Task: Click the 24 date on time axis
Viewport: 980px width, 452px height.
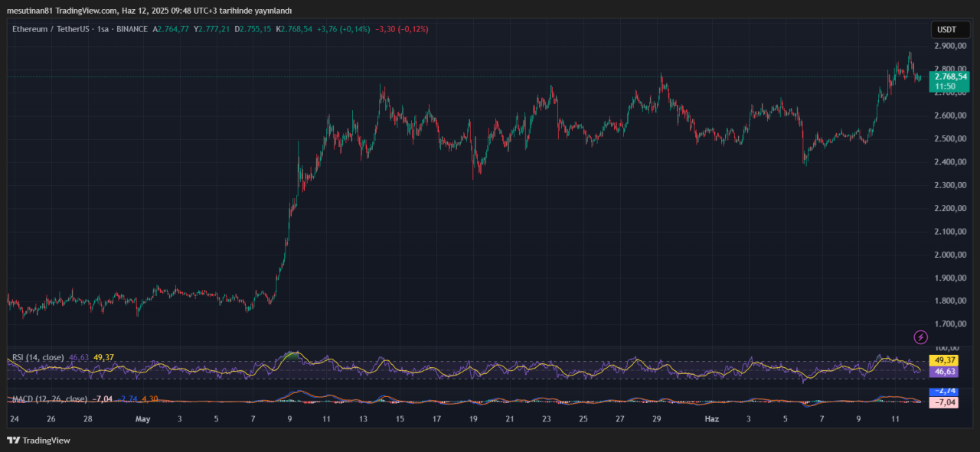Action: click(14, 419)
